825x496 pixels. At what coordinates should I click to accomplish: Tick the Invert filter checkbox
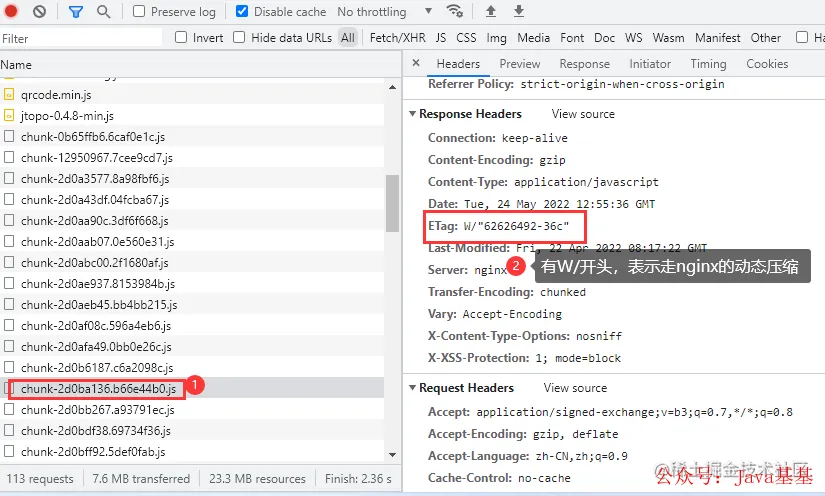(181, 37)
